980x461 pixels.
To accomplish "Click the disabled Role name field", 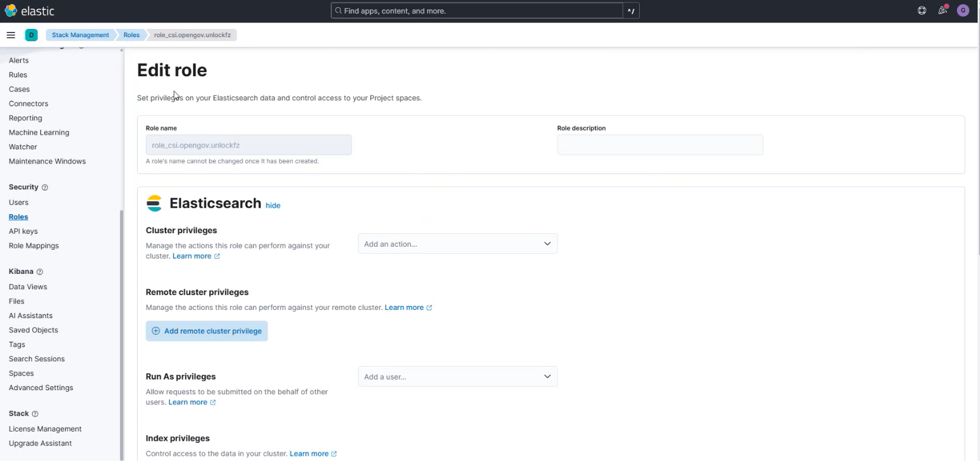I will (x=249, y=145).
